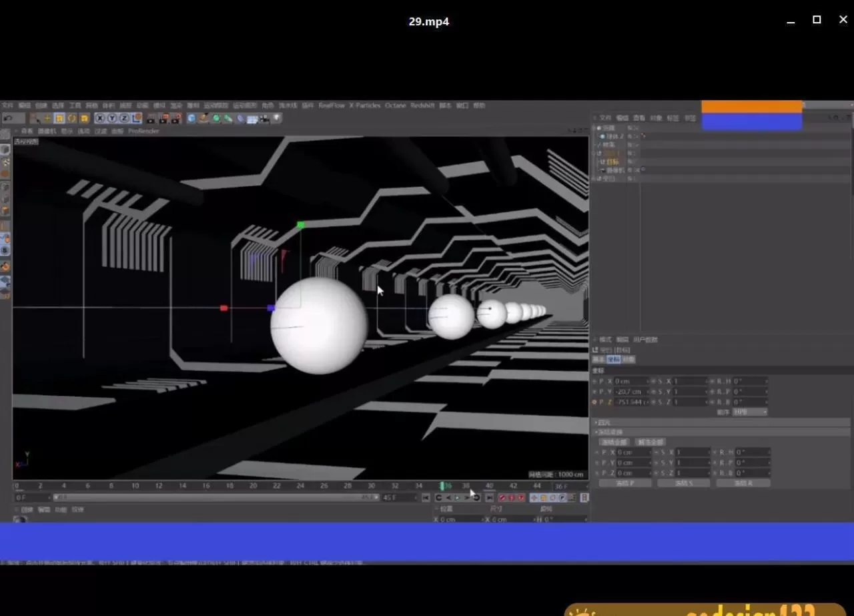The width and height of the screenshot is (854, 616).
Task: Toggle the Y axis lock
Action: pyautogui.click(x=112, y=118)
